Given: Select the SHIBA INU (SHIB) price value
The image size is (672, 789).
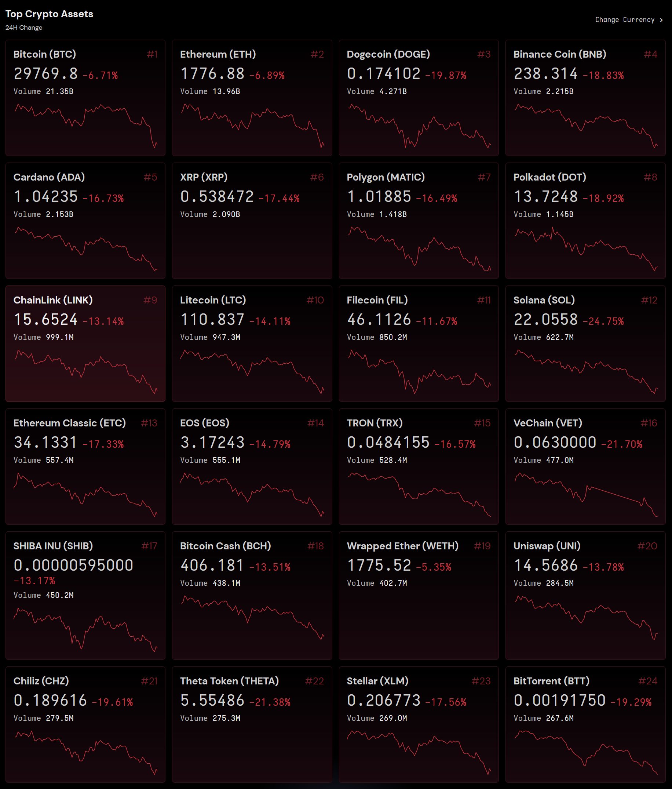Looking at the screenshot, I should tap(73, 565).
